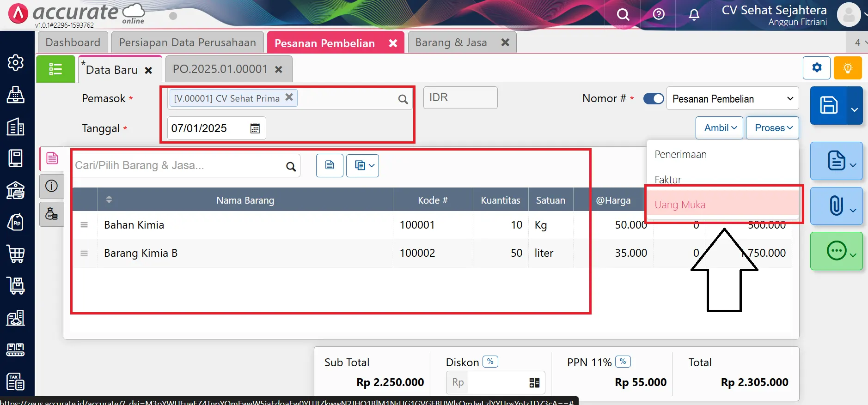This screenshot has width=868, height=405.
Task: Open the calendar date picker
Action: [255, 128]
